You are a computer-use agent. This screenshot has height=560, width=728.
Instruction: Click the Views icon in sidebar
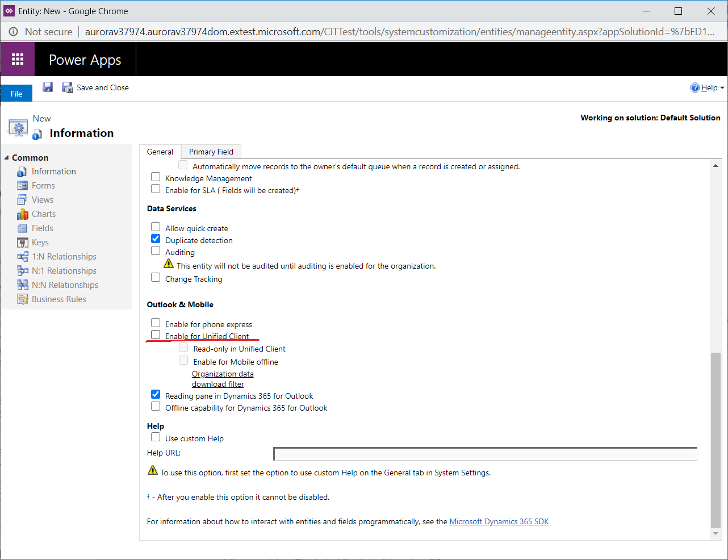pos(22,200)
